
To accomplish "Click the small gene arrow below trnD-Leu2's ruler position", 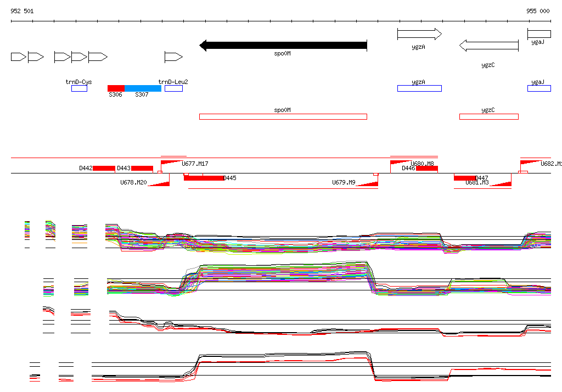I will (173, 57).
